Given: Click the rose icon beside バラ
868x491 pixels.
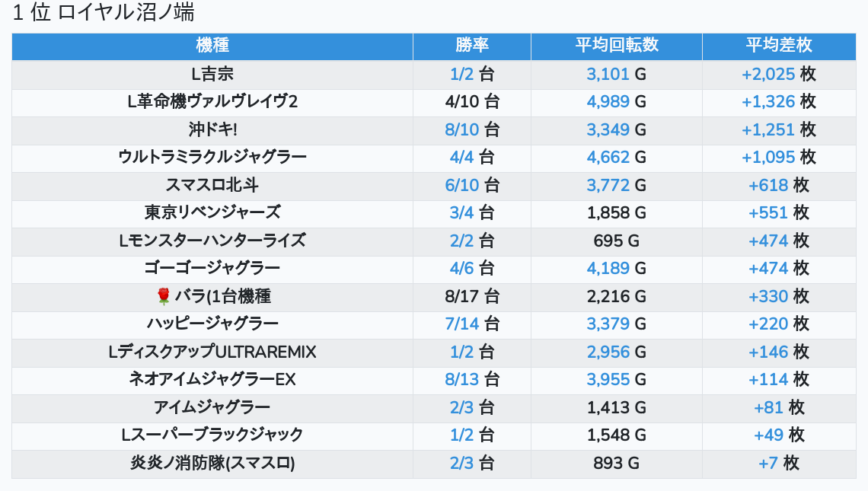Looking at the screenshot, I should point(163,296).
